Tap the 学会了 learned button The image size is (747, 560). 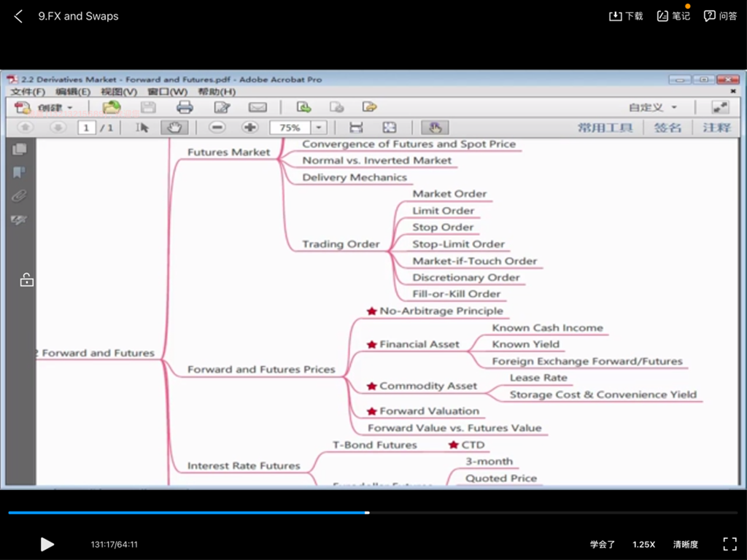coord(602,544)
